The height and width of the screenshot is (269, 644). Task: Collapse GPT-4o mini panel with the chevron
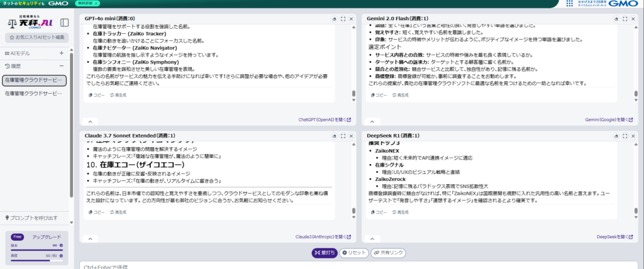(x=91, y=121)
